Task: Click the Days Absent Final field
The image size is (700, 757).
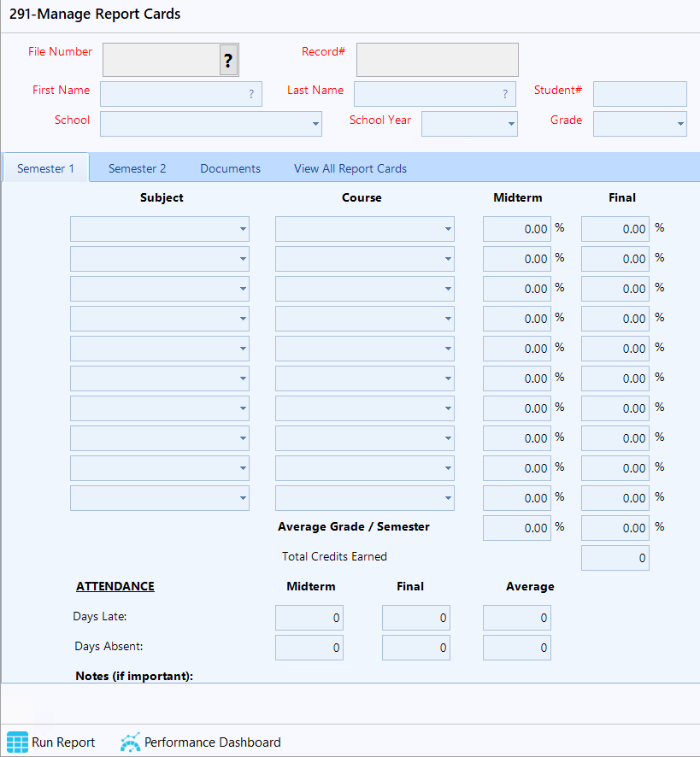Action: [416, 648]
